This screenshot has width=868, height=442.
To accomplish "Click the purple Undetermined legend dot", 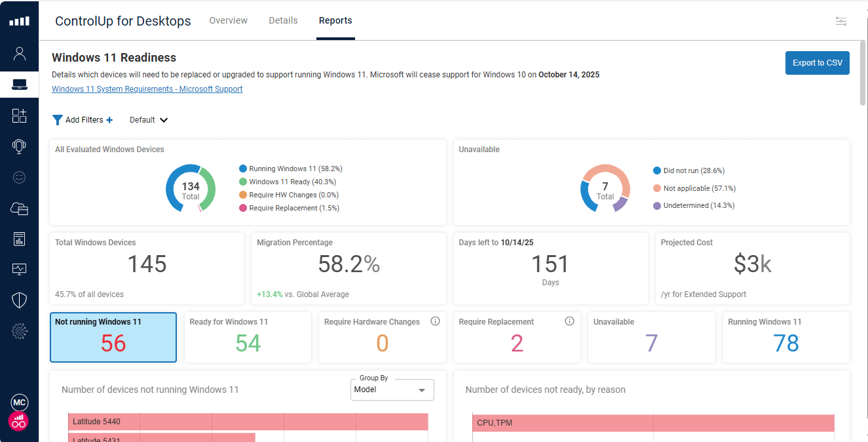I will click(657, 205).
